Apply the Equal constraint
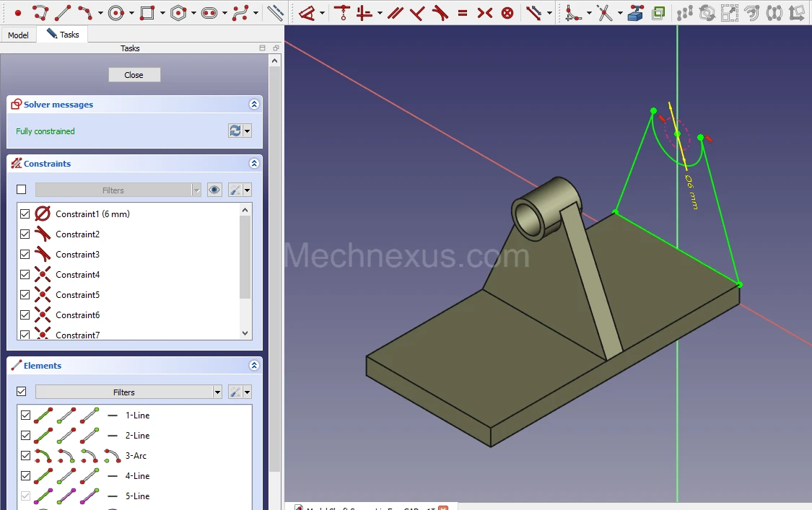 click(463, 13)
